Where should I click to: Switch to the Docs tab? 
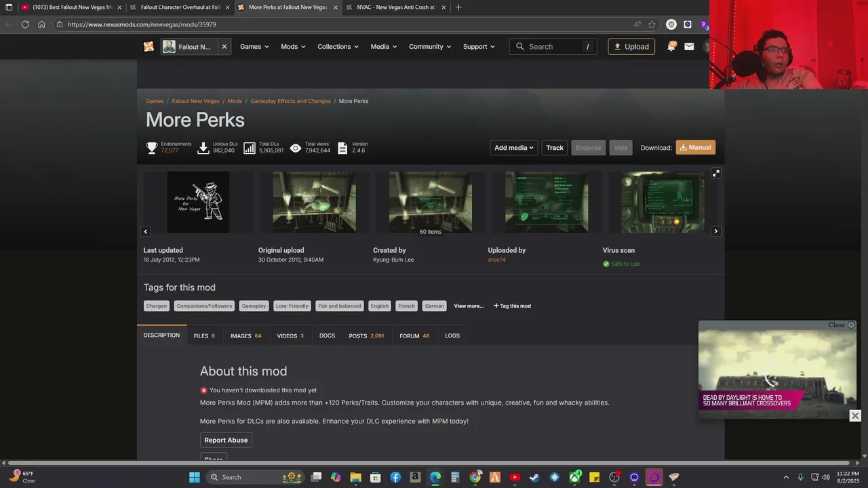coord(328,335)
